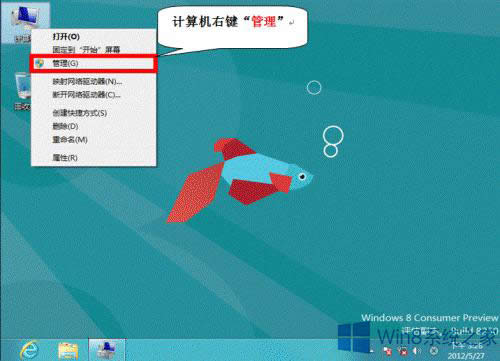Open File Explorer from the taskbar
Image resolution: width=500 pixels, height=361 pixels.
68,351
